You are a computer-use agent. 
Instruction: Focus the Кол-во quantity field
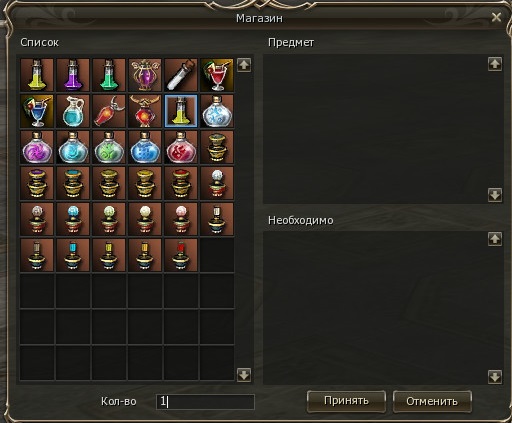pyautogui.click(x=205, y=402)
